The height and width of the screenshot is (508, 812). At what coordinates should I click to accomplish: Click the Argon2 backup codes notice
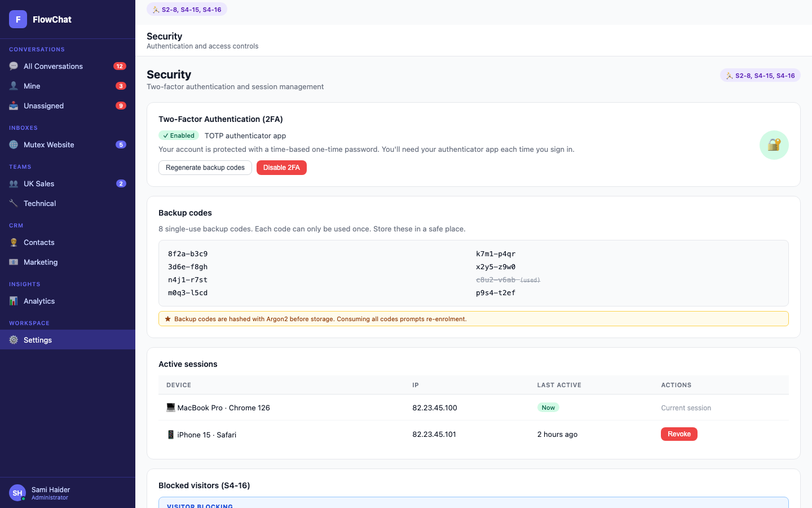click(x=474, y=319)
